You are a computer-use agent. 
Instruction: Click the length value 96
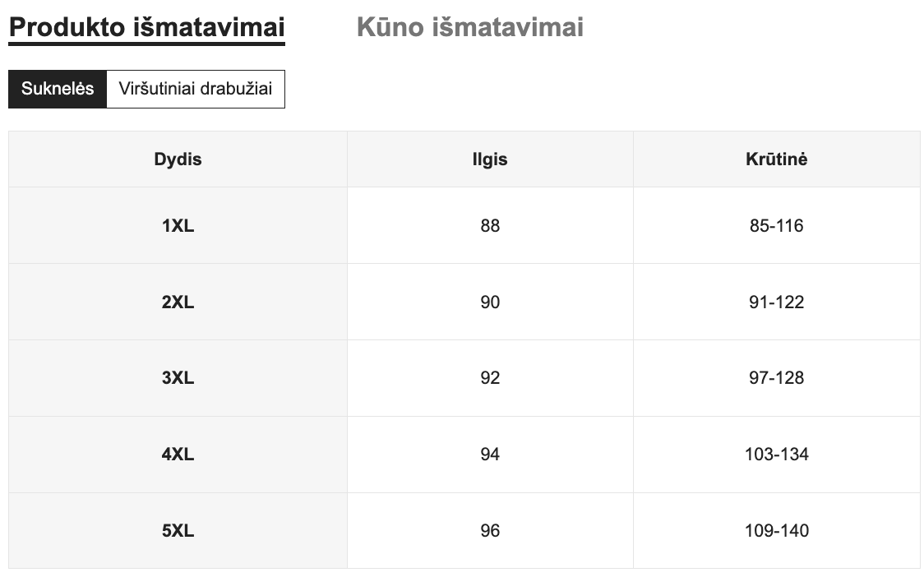pos(490,531)
